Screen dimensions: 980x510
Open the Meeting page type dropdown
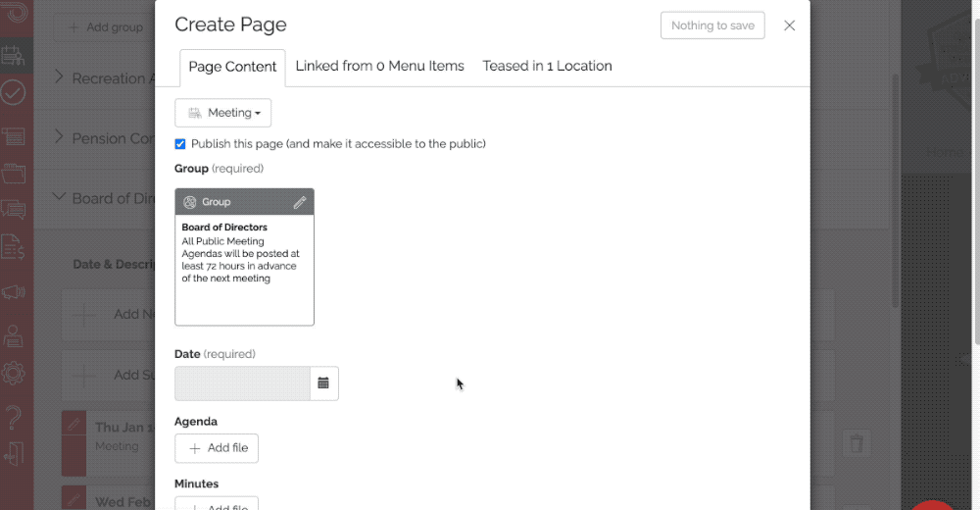[222, 113]
